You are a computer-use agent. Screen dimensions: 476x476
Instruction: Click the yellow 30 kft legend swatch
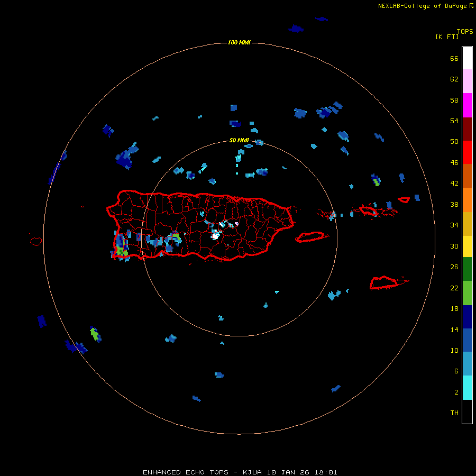click(467, 246)
